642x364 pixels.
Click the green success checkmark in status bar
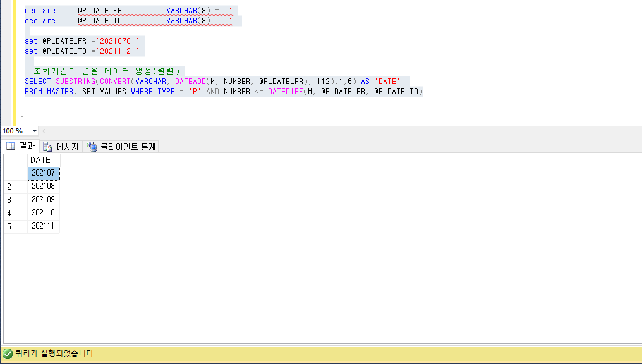(x=7, y=354)
